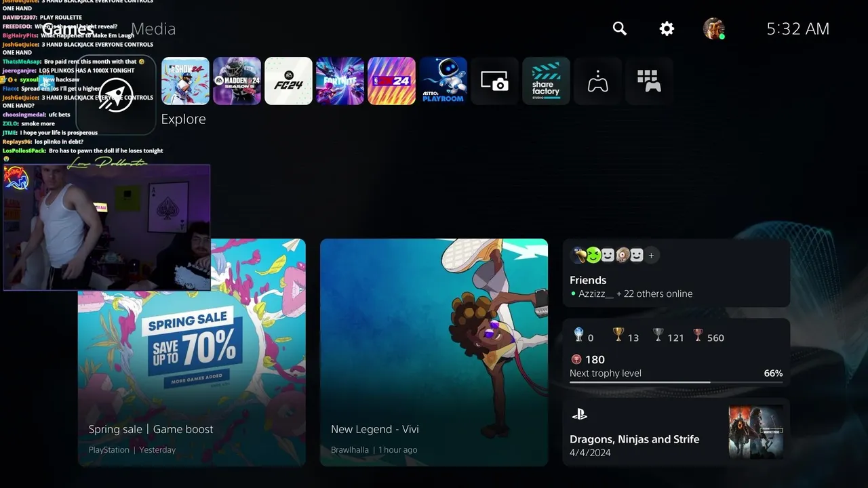Switch to the Games tab
Screen dimensions: 868x488
68,28
